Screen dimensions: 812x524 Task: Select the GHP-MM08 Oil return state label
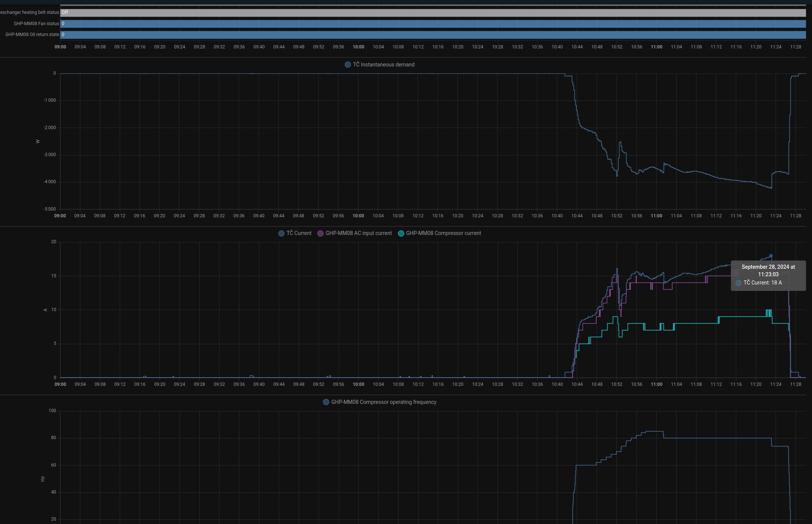coord(32,35)
